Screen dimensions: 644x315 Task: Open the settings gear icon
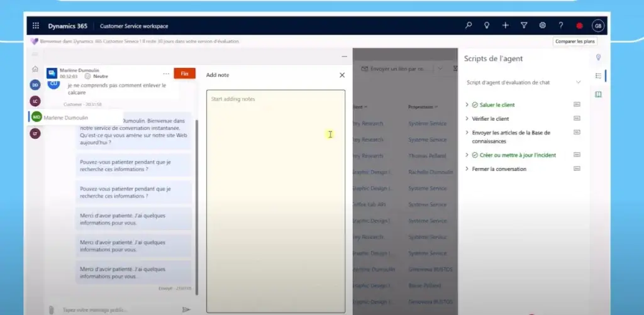point(543,25)
